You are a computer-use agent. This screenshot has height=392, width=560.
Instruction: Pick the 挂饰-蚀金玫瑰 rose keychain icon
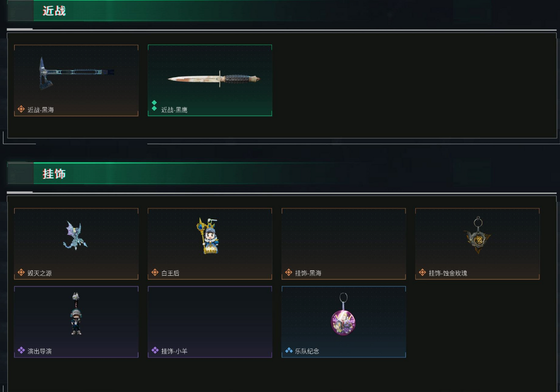tap(478, 234)
